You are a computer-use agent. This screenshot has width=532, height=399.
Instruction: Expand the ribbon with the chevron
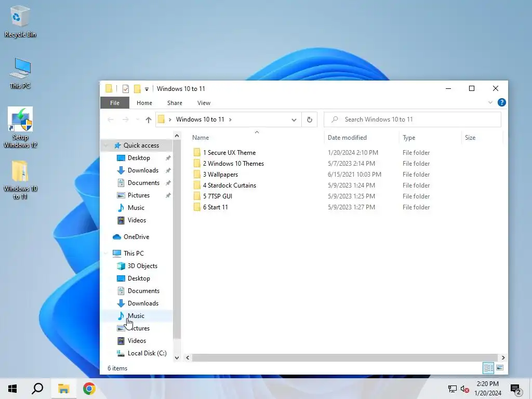490,102
